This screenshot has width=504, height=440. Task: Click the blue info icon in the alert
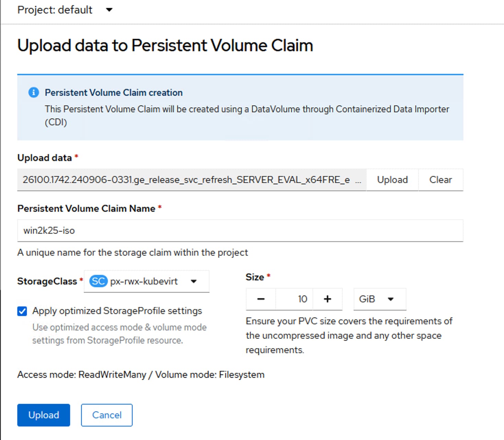pyautogui.click(x=34, y=92)
